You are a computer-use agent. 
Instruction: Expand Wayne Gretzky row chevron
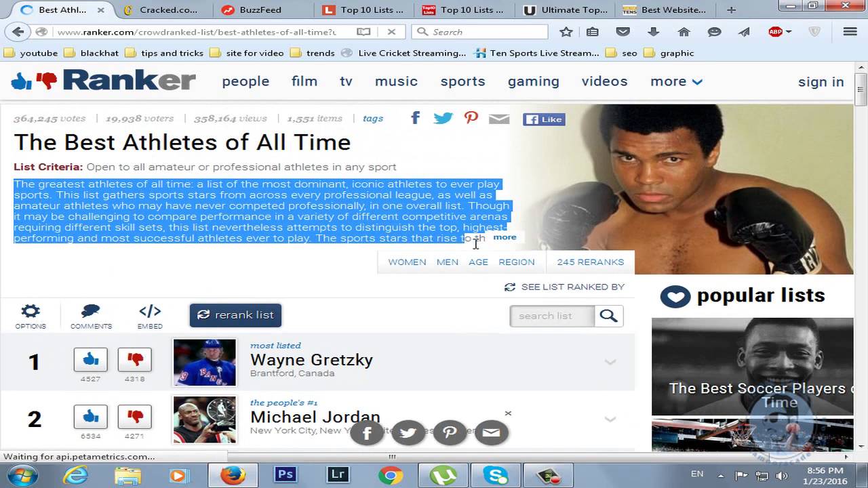coord(610,362)
